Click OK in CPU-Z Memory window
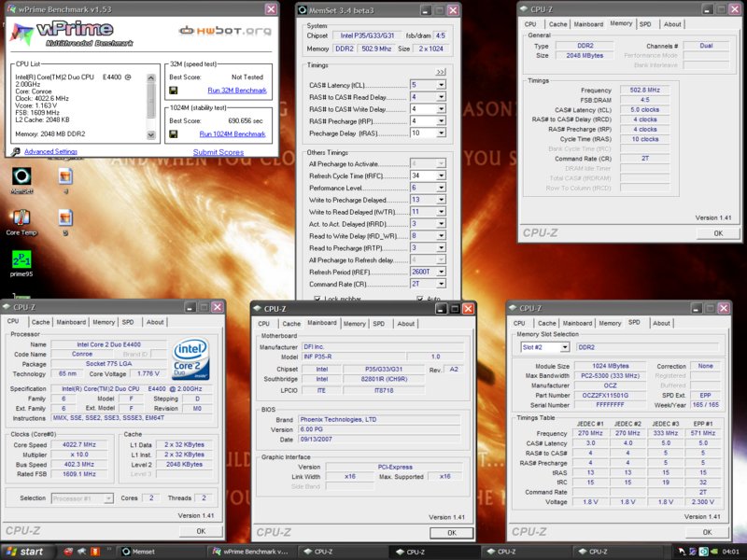The image size is (747, 560). 718,233
